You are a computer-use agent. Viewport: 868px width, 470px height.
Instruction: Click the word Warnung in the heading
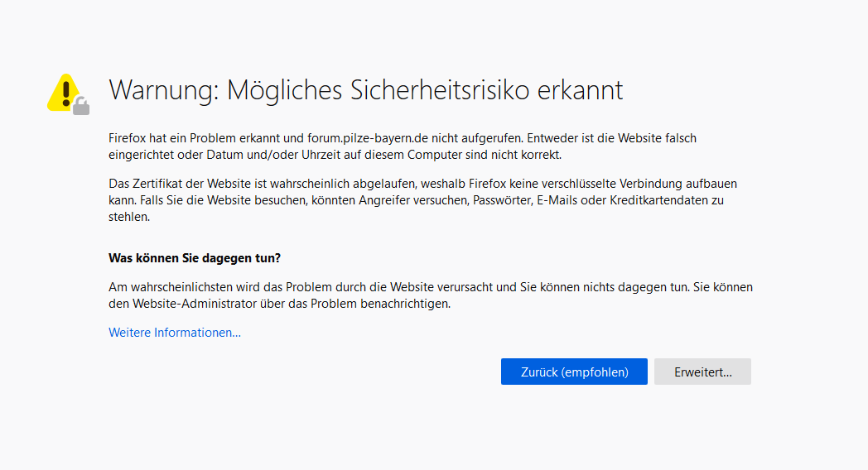click(162, 90)
